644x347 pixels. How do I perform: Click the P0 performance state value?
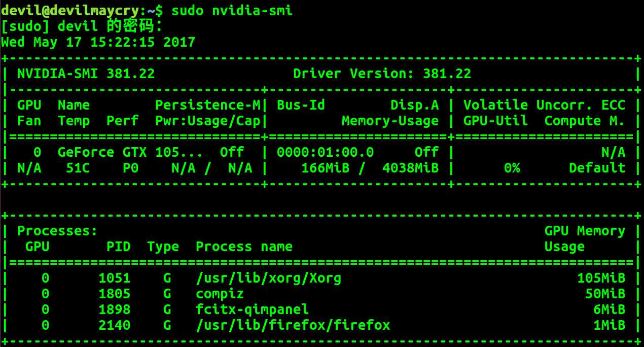point(130,168)
